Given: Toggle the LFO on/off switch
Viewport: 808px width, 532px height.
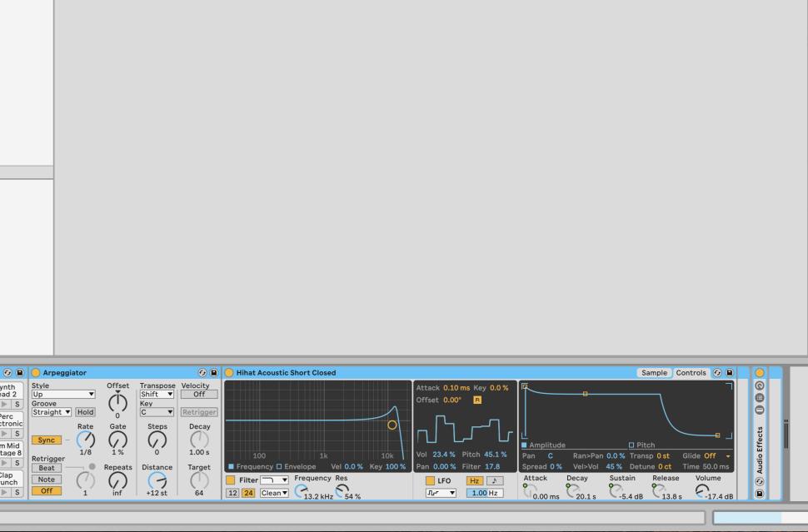Looking at the screenshot, I should click(430, 481).
